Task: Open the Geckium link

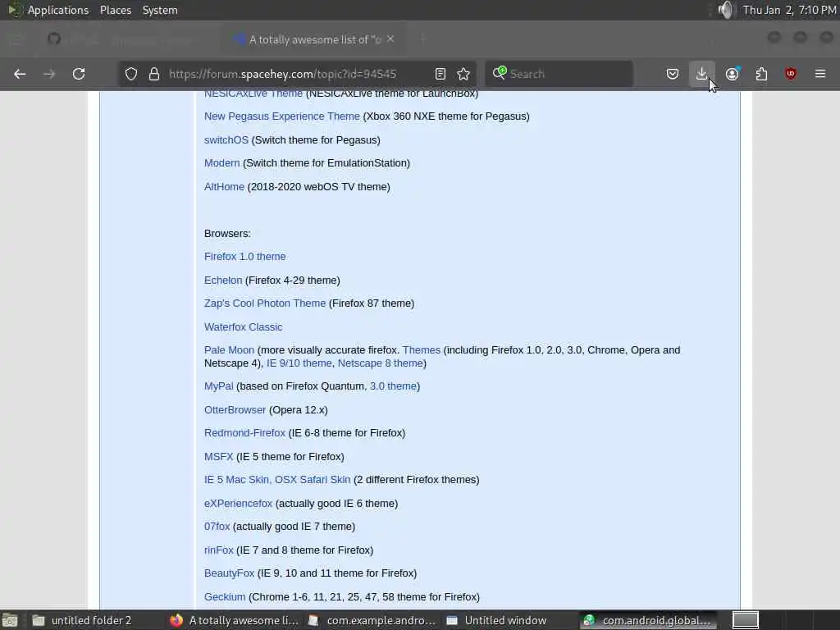Action: pos(225,597)
